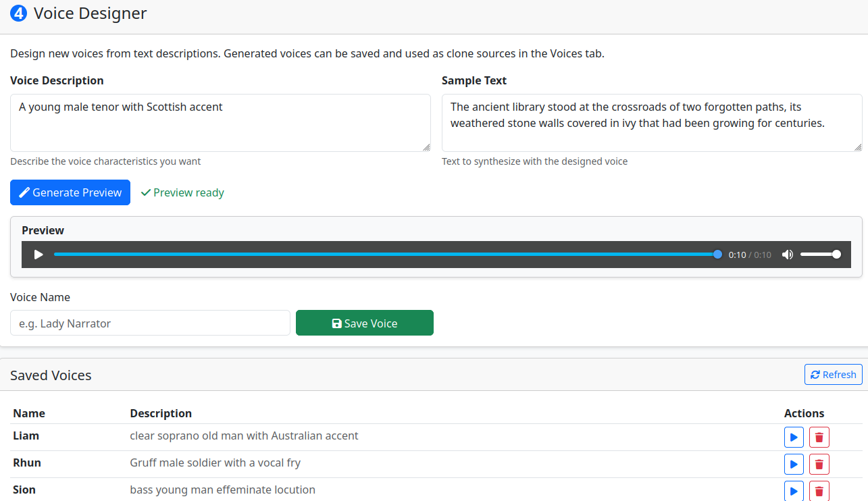Grab the Sample Text resize handle
This screenshot has width=868, height=501.
(858, 147)
